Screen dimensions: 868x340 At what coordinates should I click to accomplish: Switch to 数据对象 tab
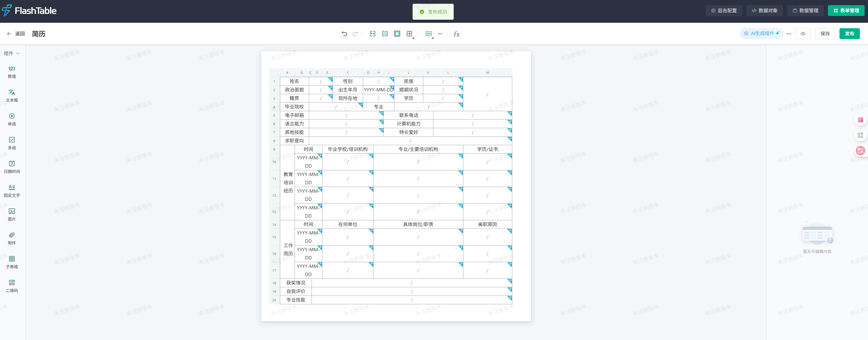coord(765,11)
